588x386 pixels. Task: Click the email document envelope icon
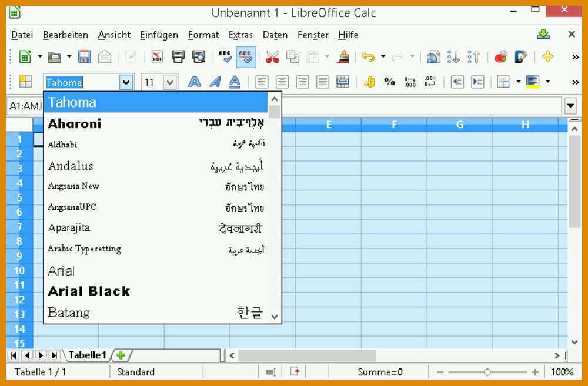[x=105, y=57]
